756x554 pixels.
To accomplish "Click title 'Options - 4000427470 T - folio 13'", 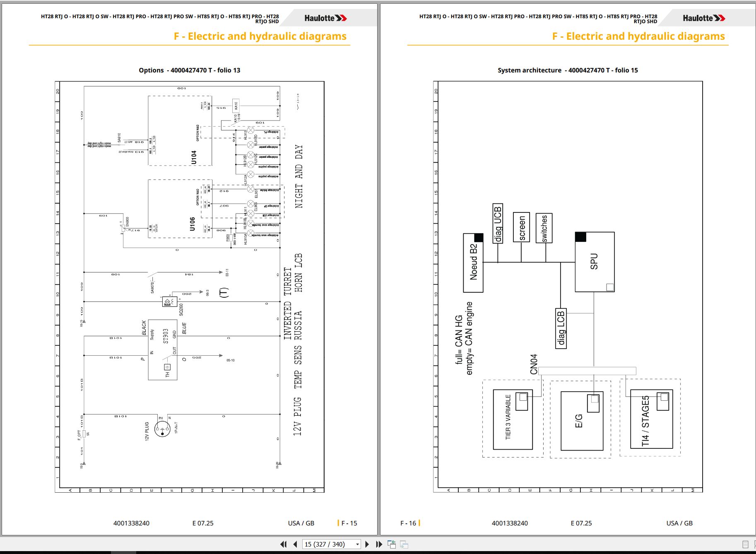I will (190, 70).
